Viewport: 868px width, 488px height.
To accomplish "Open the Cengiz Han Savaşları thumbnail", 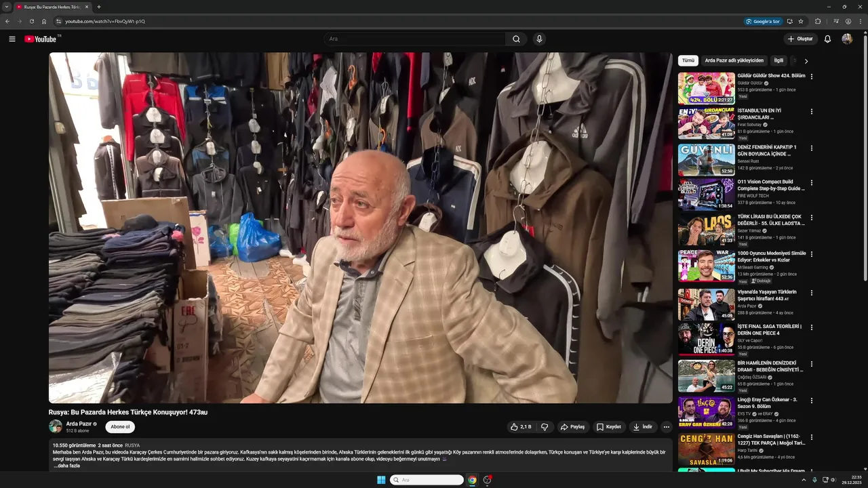I will (706, 449).
